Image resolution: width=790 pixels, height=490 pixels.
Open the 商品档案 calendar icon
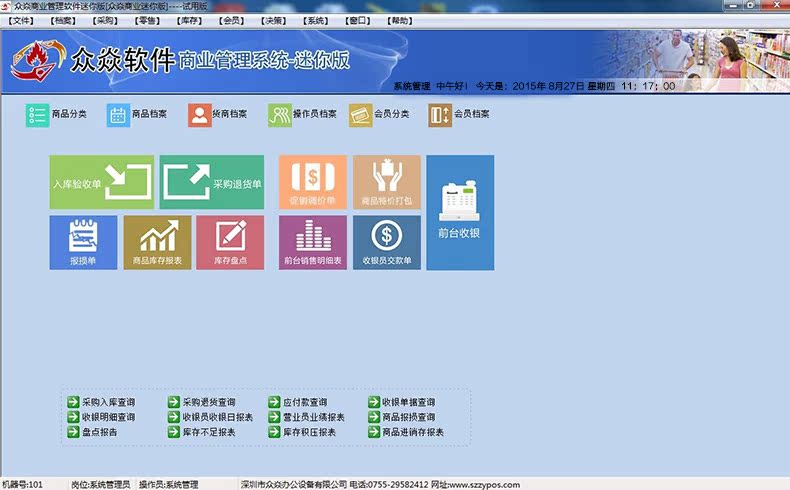tap(118, 115)
